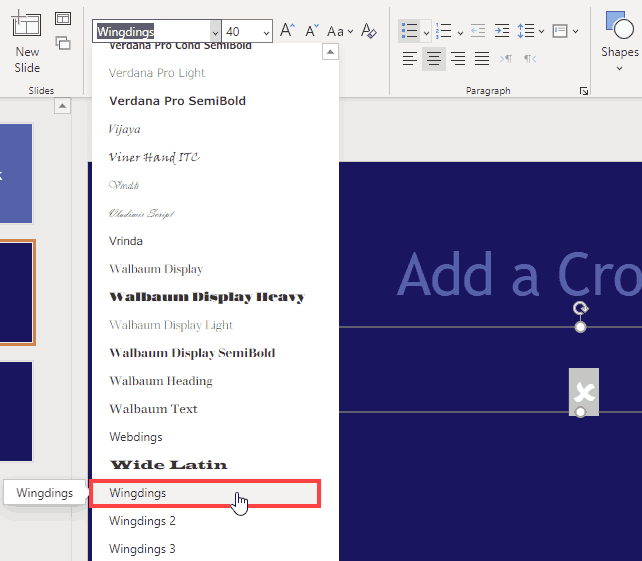
Task: Set right-to-left text direction
Action: pos(530,59)
